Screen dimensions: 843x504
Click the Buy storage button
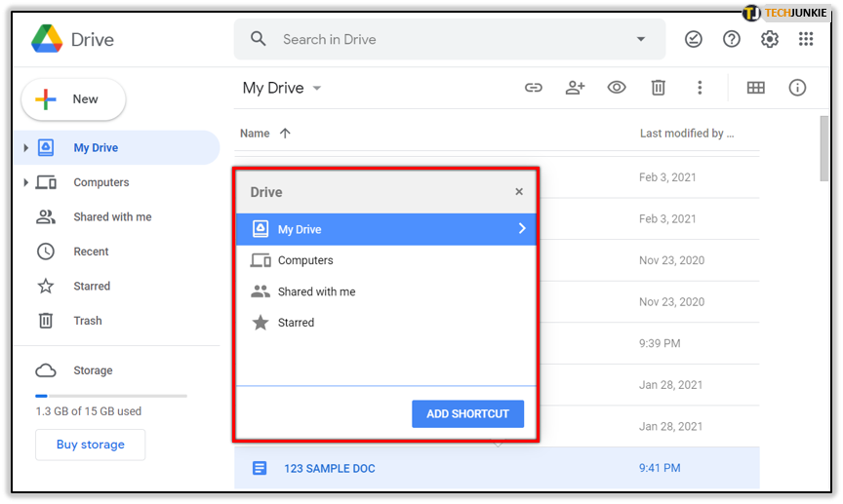click(91, 445)
